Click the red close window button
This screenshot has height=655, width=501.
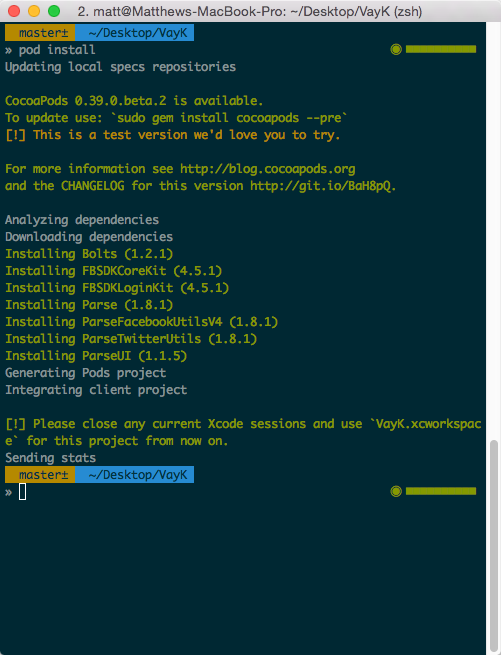point(14,11)
